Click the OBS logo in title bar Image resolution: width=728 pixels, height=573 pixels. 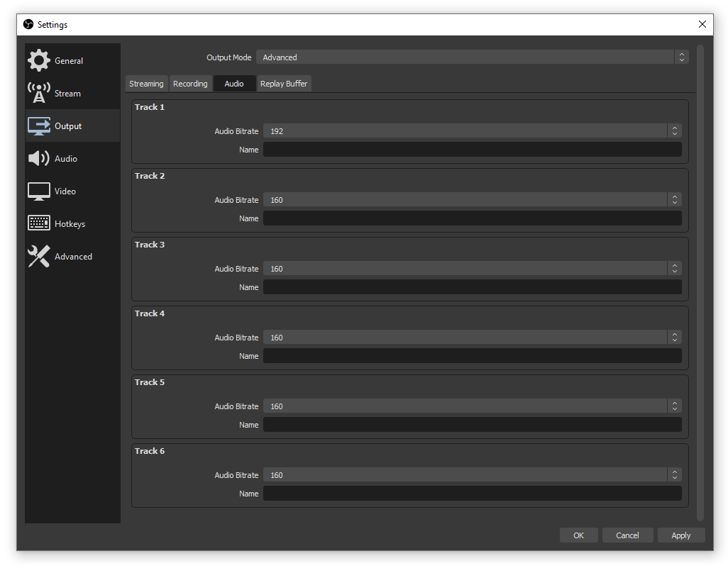(28, 24)
